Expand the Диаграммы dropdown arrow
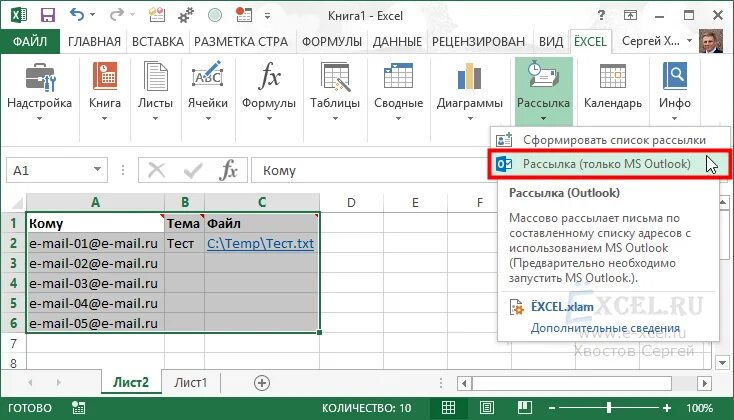This screenshot has width=734, height=420. point(470,118)
